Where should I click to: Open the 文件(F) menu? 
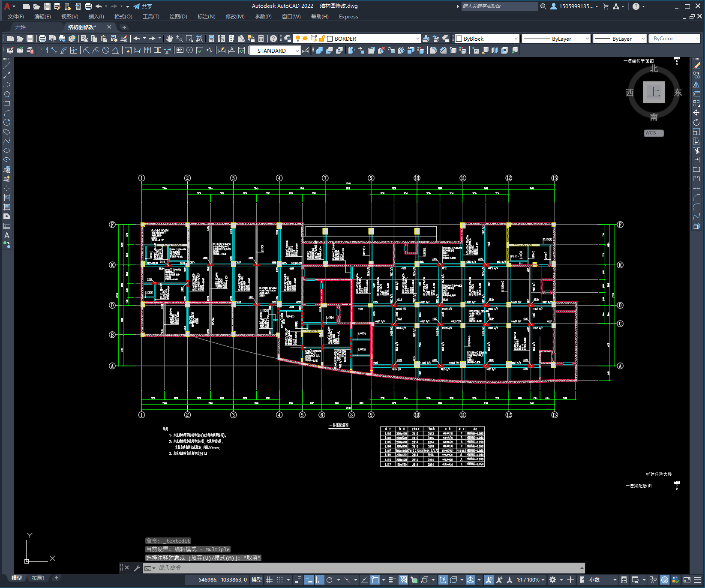coord(16,17)
